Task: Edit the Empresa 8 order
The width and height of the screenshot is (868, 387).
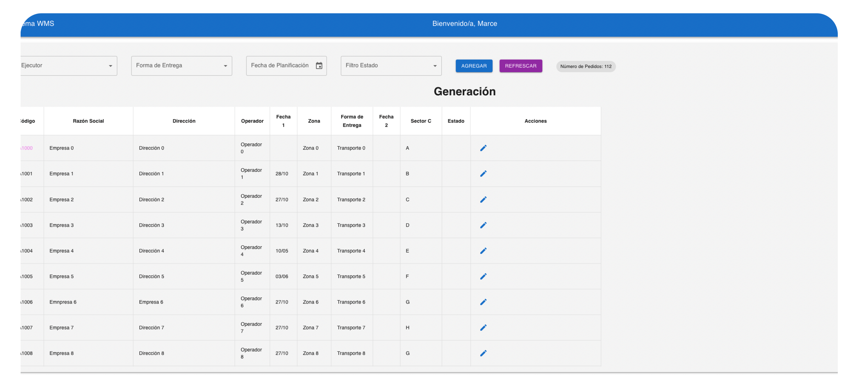Action: [483, 353]
